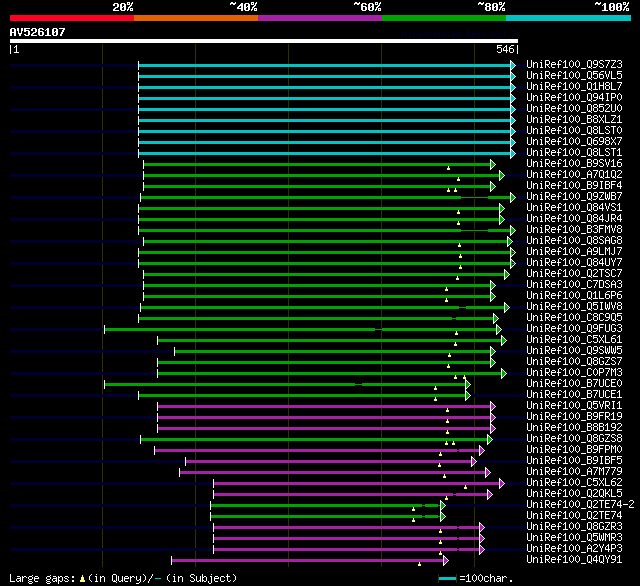The height and width of the screenshot is (586, 640).
Task: Click the purple arrowhead of the UniRef100_A2Y4P3 row
Action: pos(482,550)
